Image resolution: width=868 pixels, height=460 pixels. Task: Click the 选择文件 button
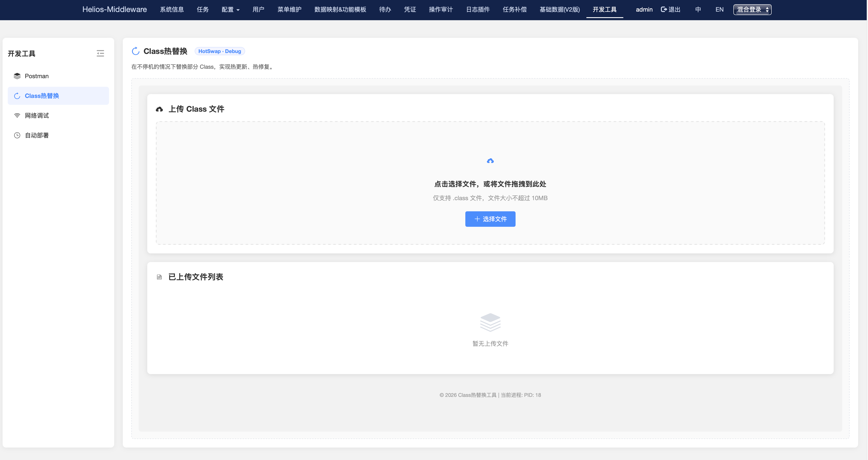point(490,219)
